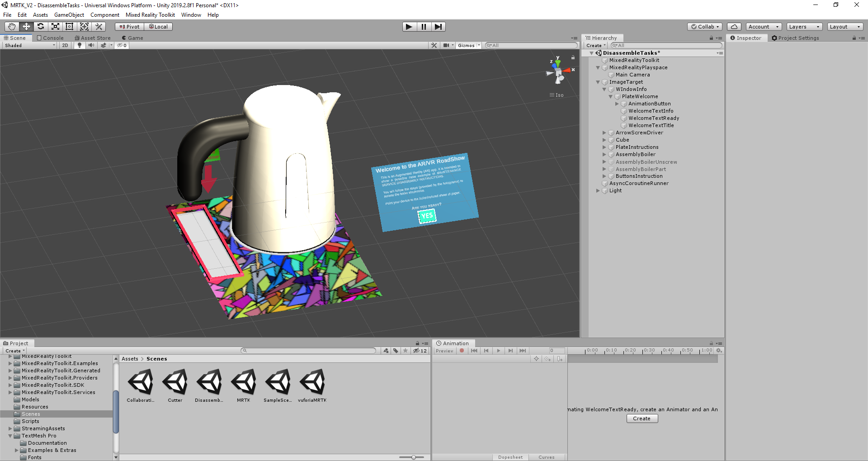
Task: Collapse the ImageTarget hierarchy node
Action: pos(598,82)
